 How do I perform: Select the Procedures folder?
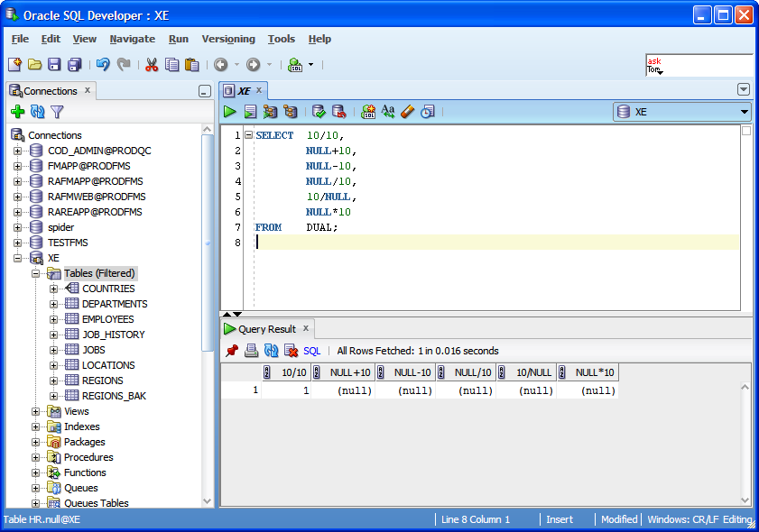(88, 457)
